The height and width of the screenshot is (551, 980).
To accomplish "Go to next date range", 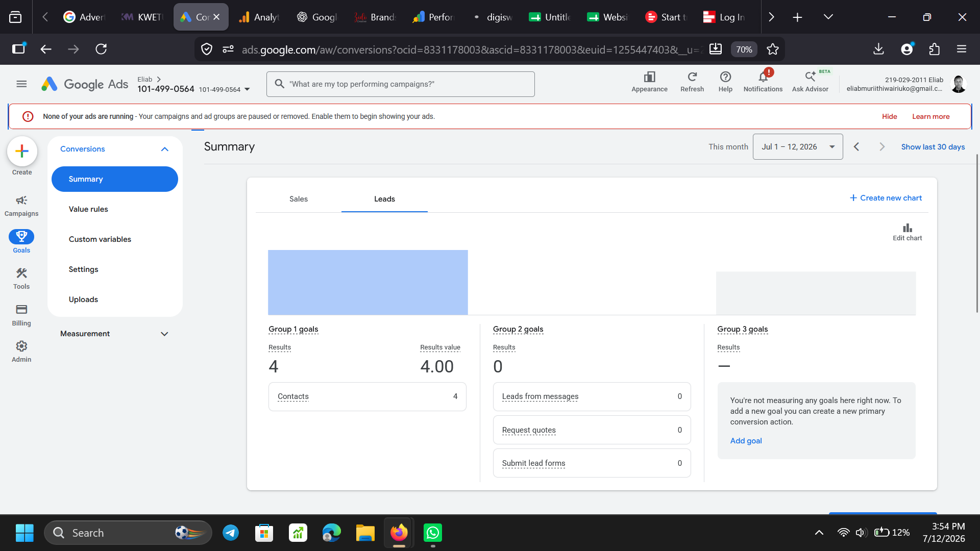I will click(x=881, y=147).
